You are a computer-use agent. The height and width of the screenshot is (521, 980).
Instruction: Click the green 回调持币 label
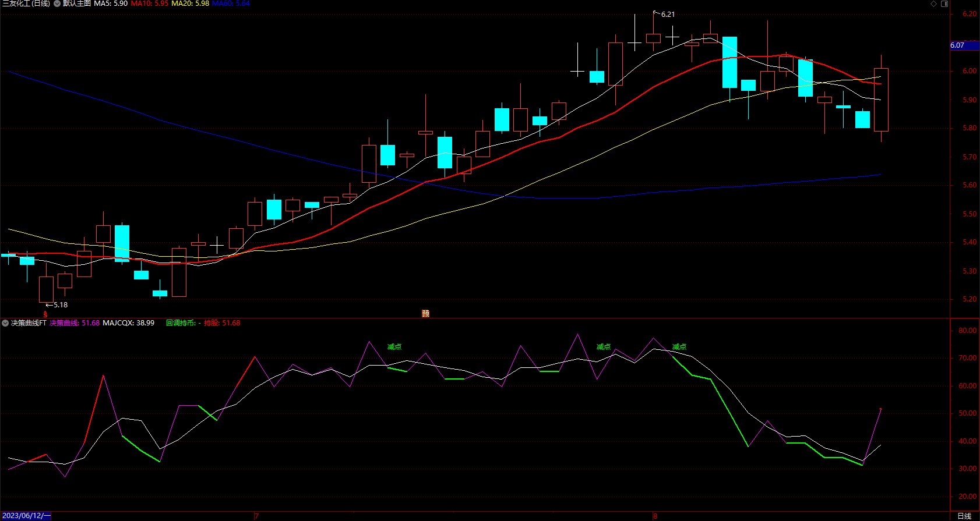181,323
